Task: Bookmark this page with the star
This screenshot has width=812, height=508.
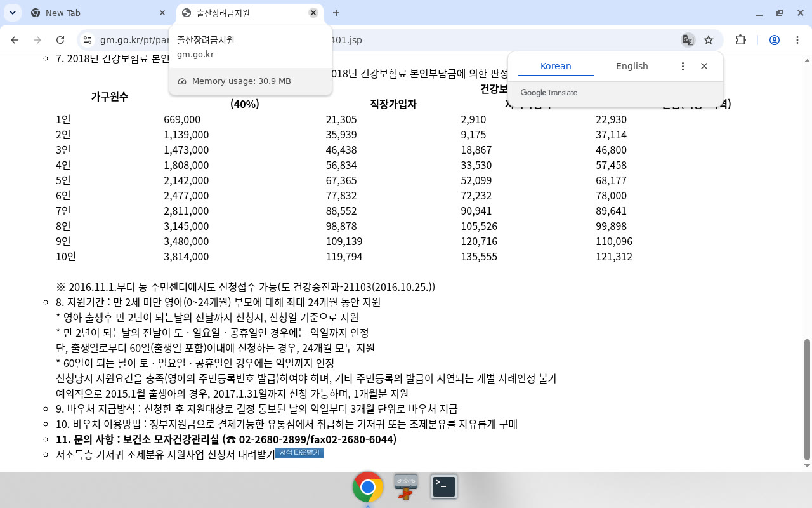Action: click(709, 40)
